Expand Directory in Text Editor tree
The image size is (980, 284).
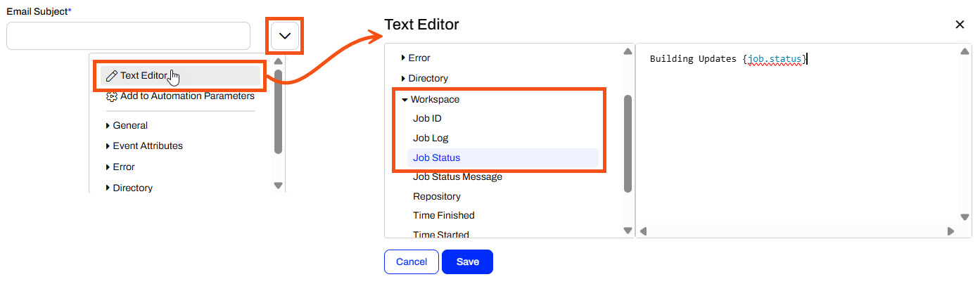(424, 79)
